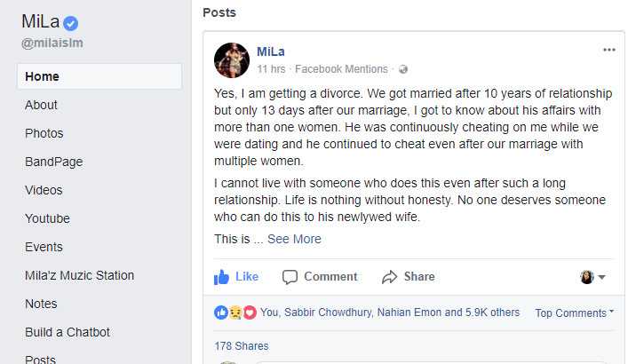Click the blue verified badge beside MiLa
628x364 pixels.
coord(70,23)
